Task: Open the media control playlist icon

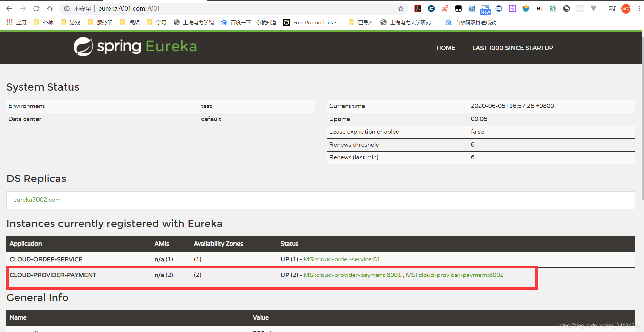Action: coord(612,9)
